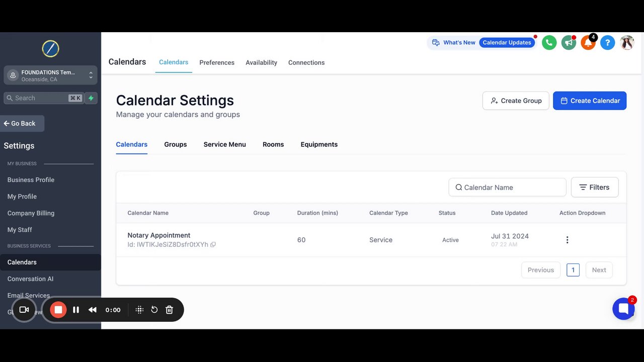This screenshot has width=644, height=362.
Task: Pause the screen recording
Action: [76, 310]
